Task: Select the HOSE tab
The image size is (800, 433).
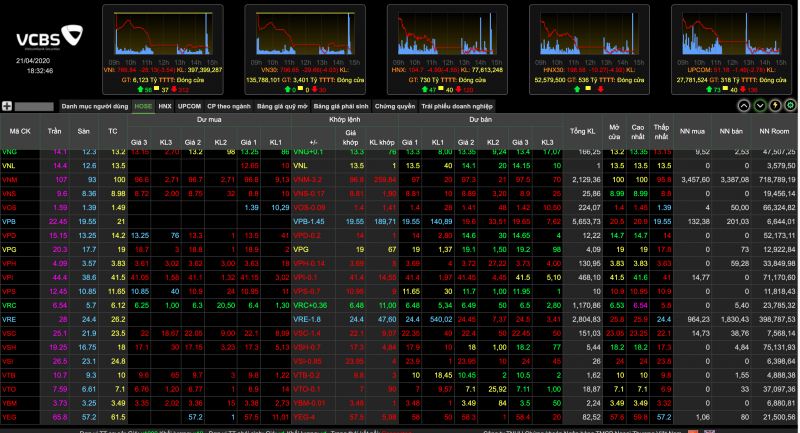Action: point(143,106)
